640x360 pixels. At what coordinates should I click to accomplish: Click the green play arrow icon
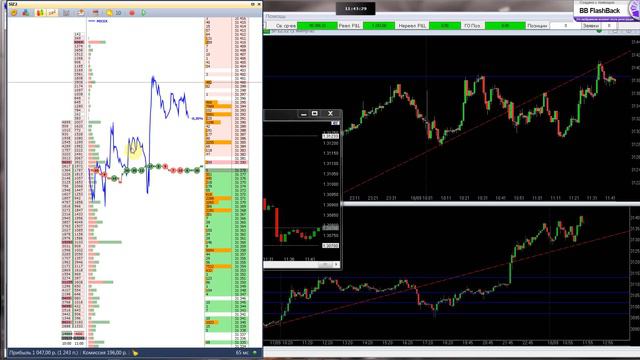point(144,13)
